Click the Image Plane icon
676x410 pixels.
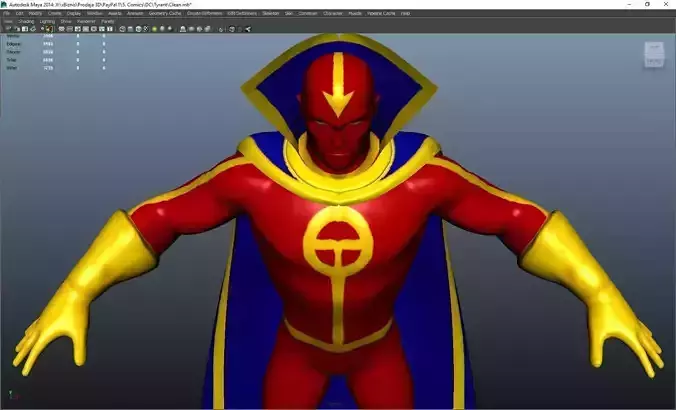[33, 29]
